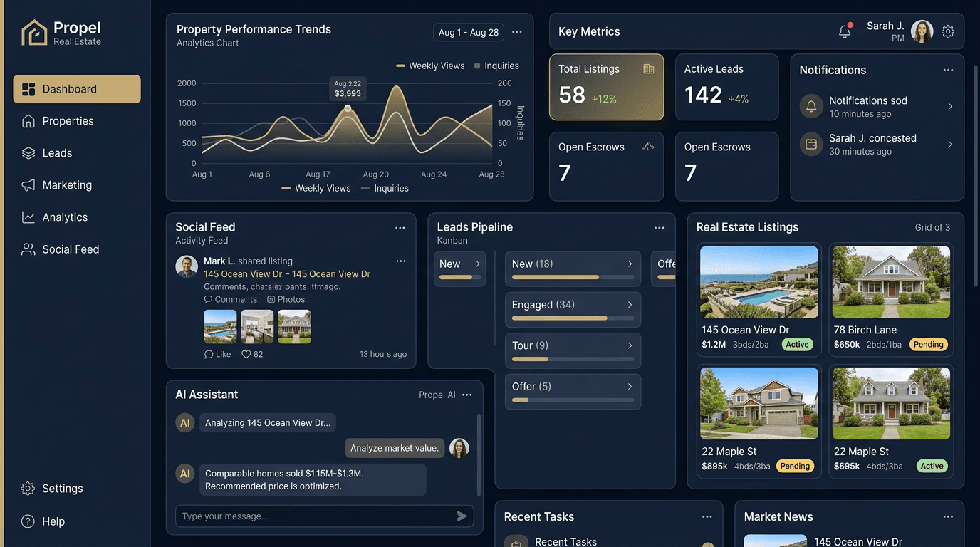Click the Comments icon on the post

[208, 300]
